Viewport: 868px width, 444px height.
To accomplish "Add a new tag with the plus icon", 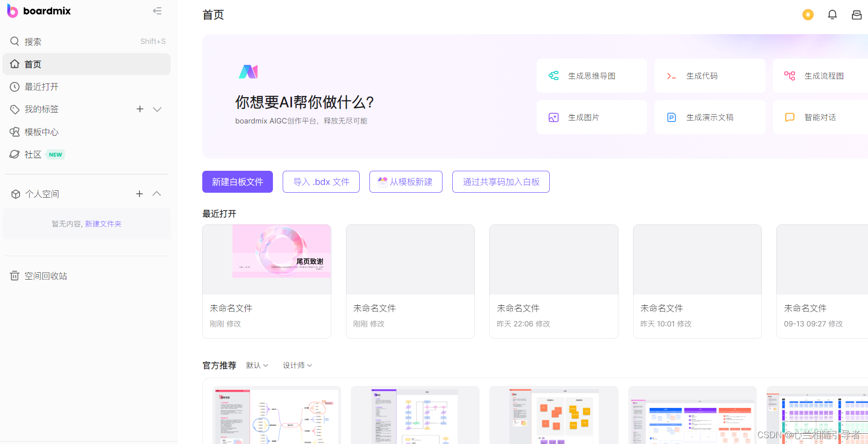I will (x=140, y=109).
